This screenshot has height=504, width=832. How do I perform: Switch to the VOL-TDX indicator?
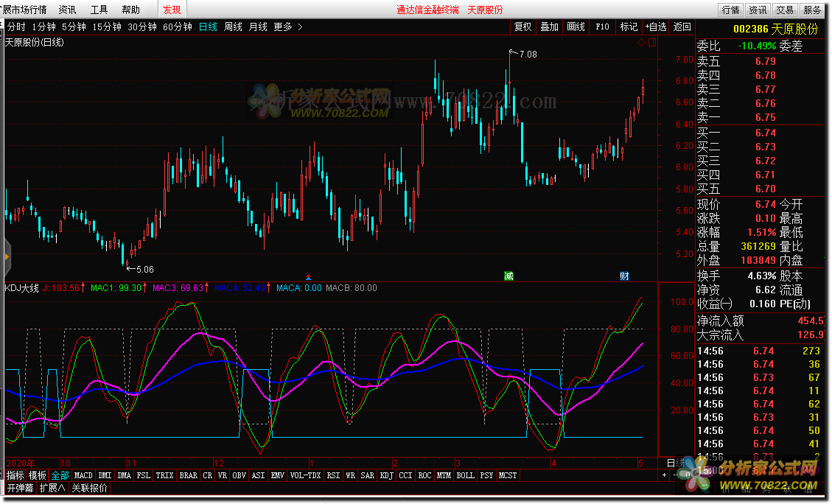pos(306,475)
